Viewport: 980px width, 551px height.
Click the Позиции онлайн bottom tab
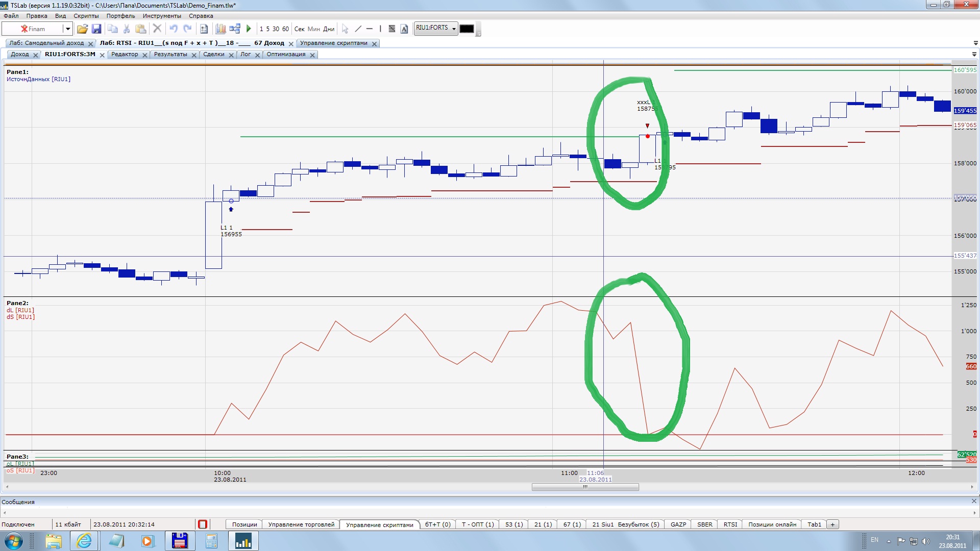[772, 524]
